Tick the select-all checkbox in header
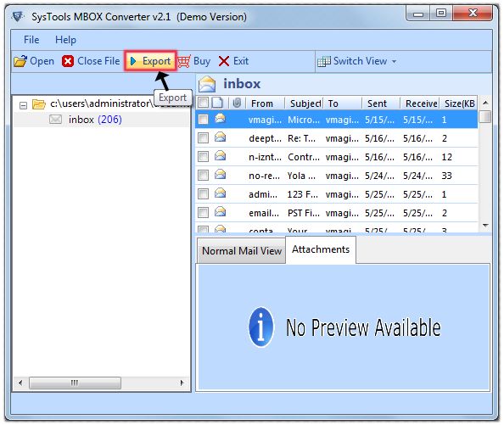Viewport: 504px width, 425px height. [x=203, y=103]
